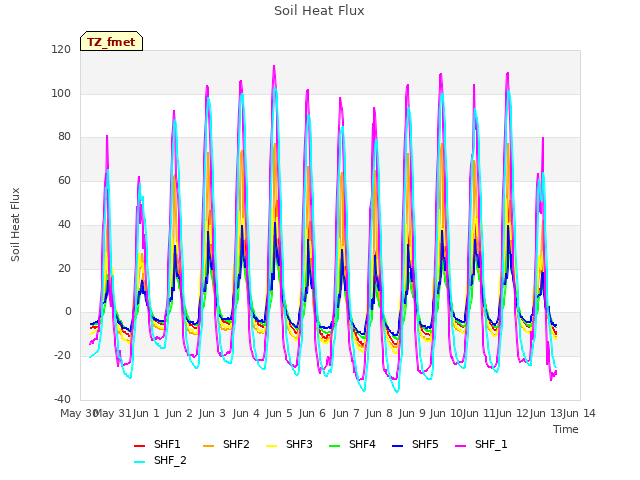Click the 0 y-axis tick label

(x=68, y=312)
